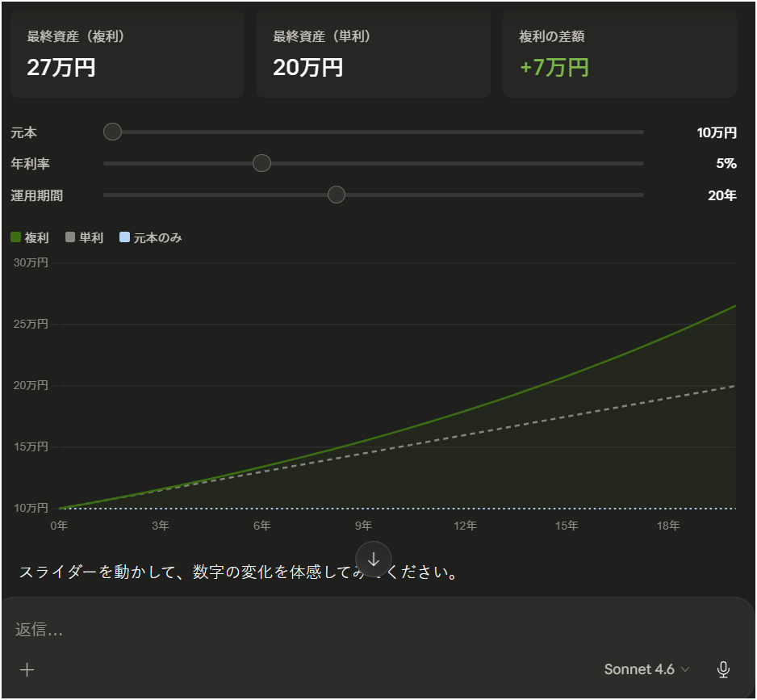Click the 30万円 label on chart axis
The image size is (757, 700).
pos(31,262)
